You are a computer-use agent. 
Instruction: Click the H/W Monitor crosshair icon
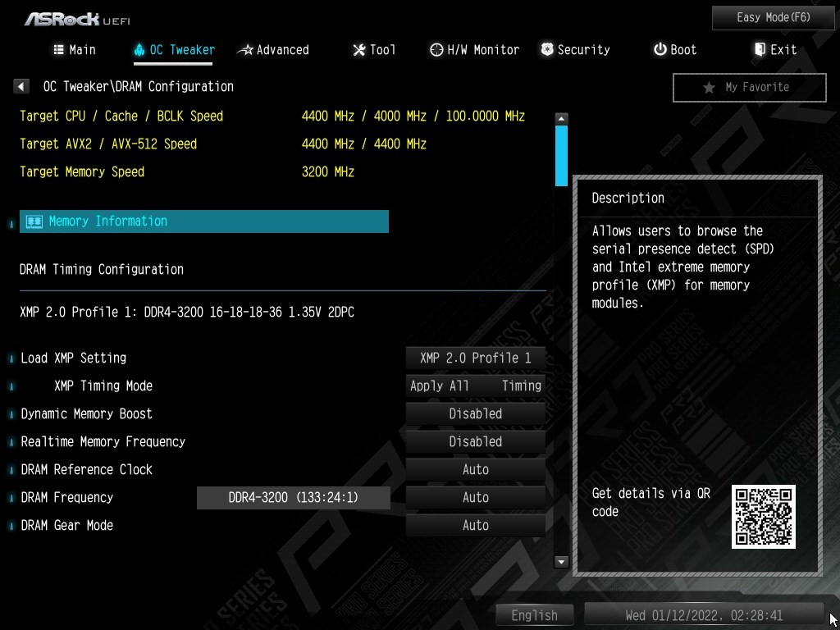point(436,50)
